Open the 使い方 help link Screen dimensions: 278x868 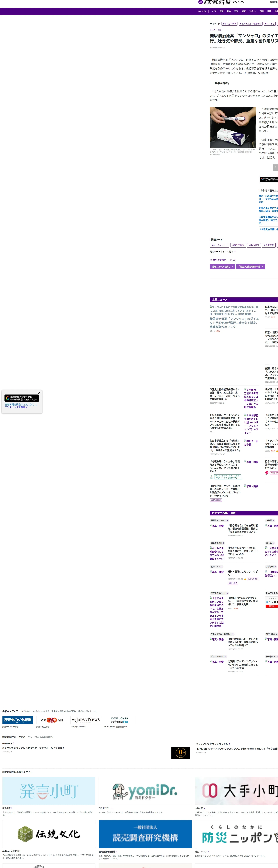(233, 260)
